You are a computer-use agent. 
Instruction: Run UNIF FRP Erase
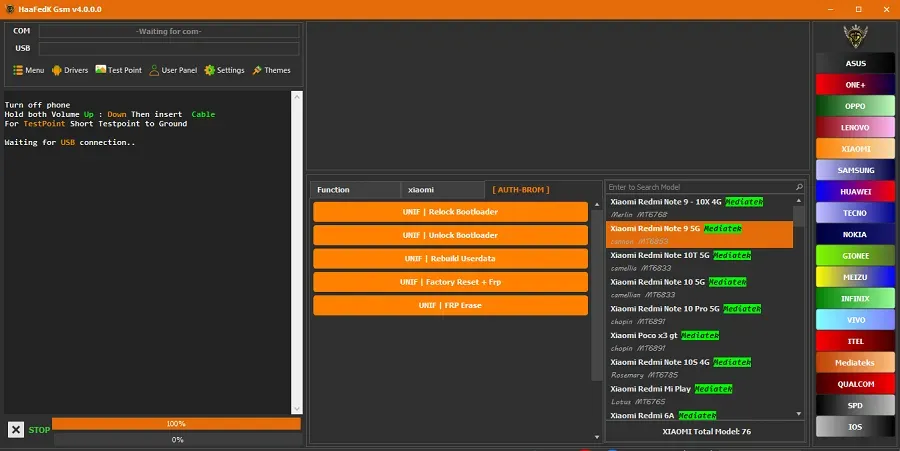pos(451,305)
